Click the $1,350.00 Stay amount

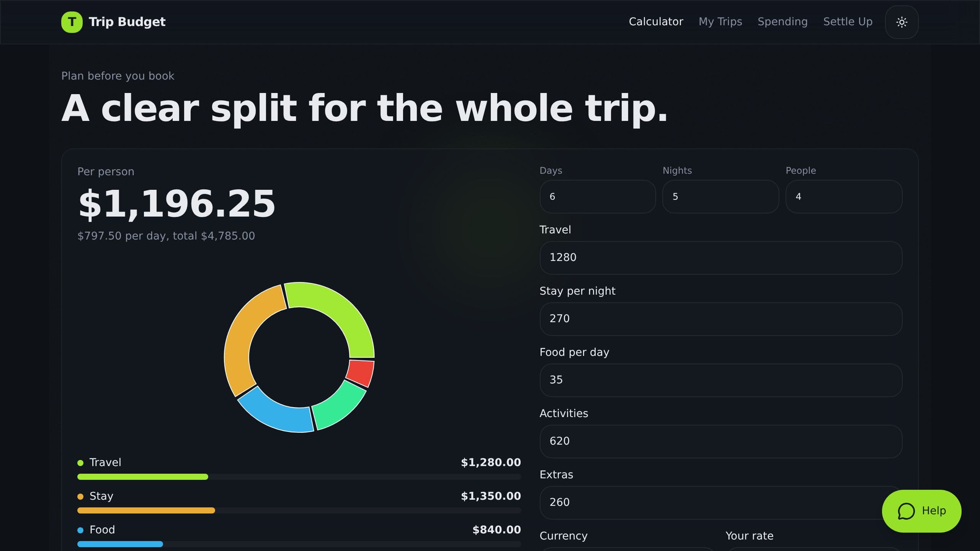pos(491,496)
